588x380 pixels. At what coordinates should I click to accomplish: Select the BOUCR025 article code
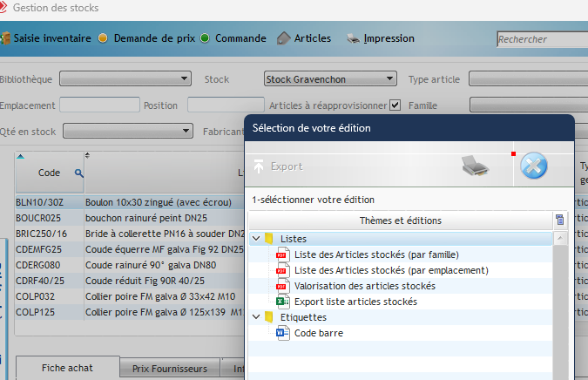pos(38,218)
